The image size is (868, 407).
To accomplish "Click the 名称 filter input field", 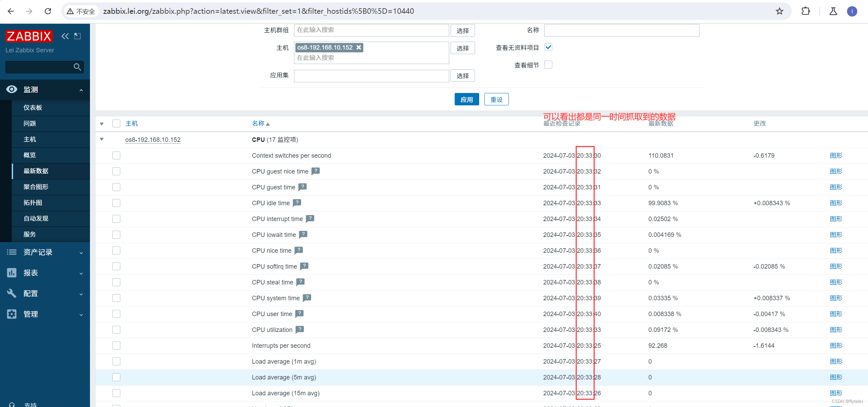I will (622, 30).
